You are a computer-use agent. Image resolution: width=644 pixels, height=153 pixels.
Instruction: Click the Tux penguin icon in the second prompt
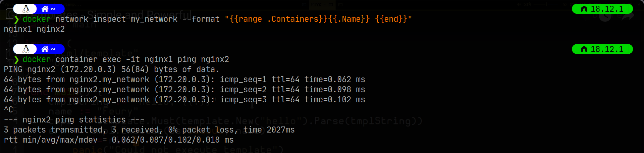(x=26, y=49)
